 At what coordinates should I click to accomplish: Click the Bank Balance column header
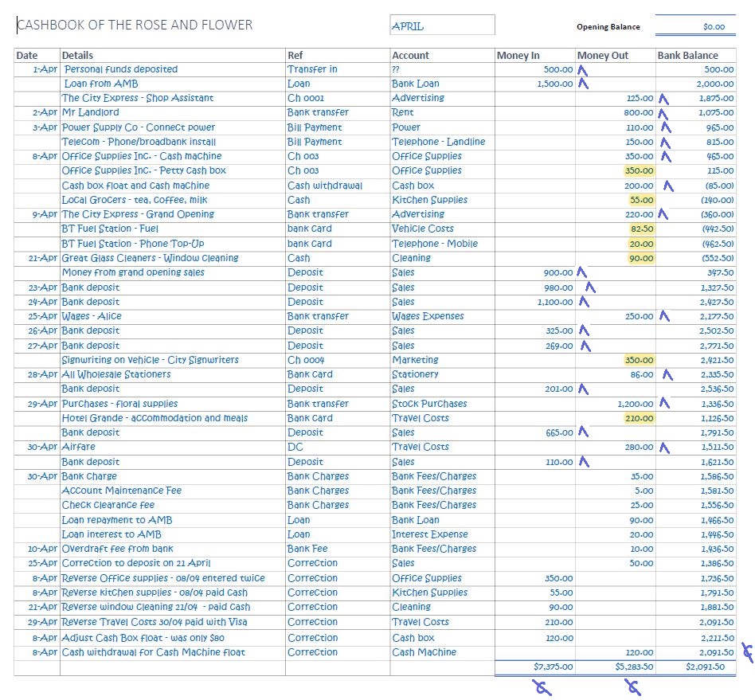click(x=687, y=56)
